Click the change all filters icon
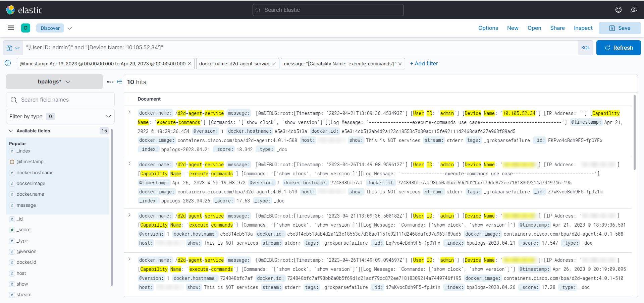 8,63
